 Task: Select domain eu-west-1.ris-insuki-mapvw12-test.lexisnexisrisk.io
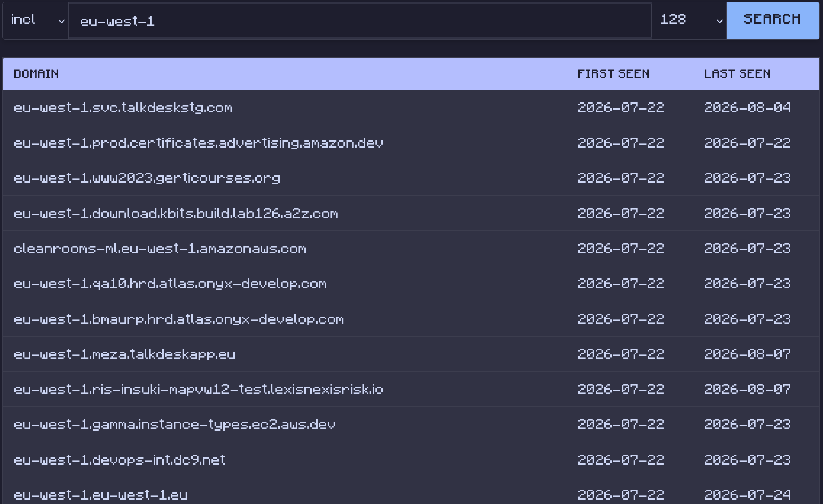pyautogui.click(x=198, y=389)
